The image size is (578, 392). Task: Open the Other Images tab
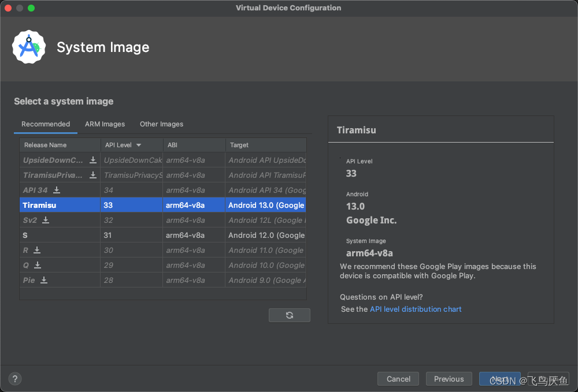161,124
